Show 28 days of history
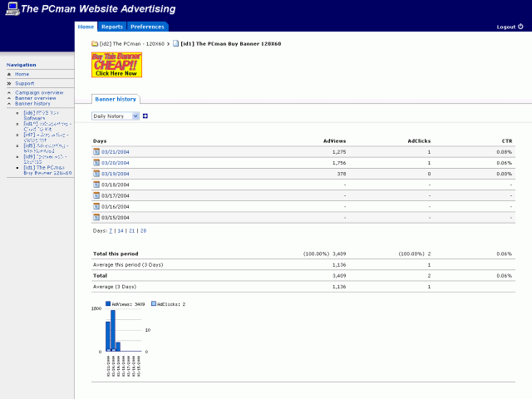Screen dimensions: 532x399 tap(143, 231)
